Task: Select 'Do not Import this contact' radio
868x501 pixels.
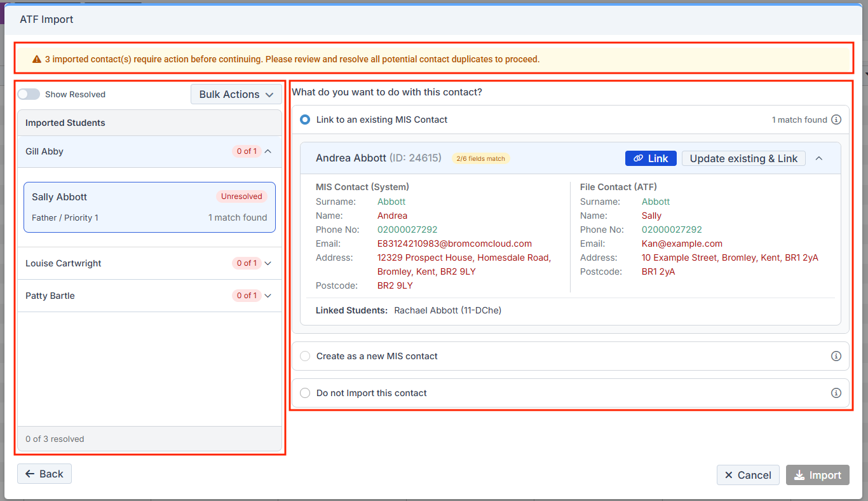Action: coord(305,393)
